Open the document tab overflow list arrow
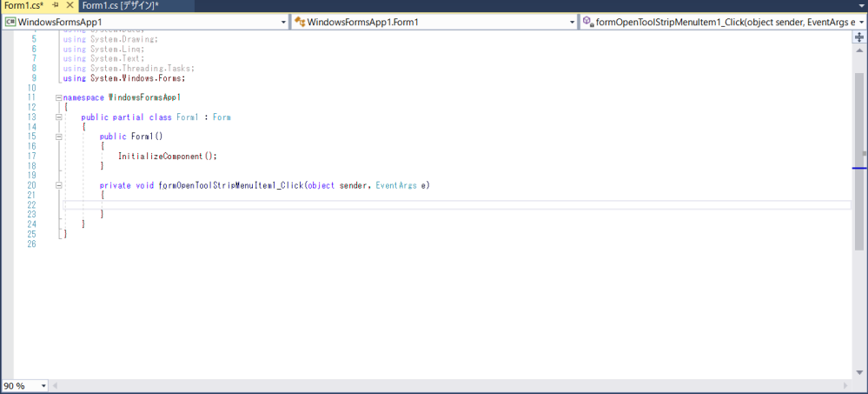 point(862,5)
